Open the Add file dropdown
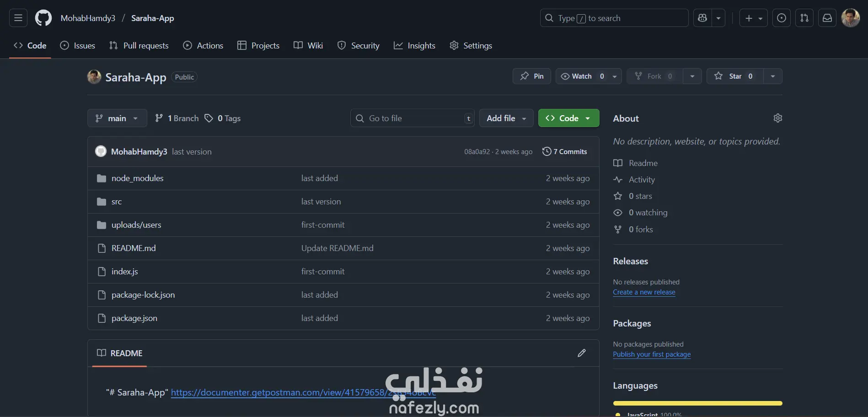Image resolution: width=868 pixels, height=417 pixels. tap(506, 118)
